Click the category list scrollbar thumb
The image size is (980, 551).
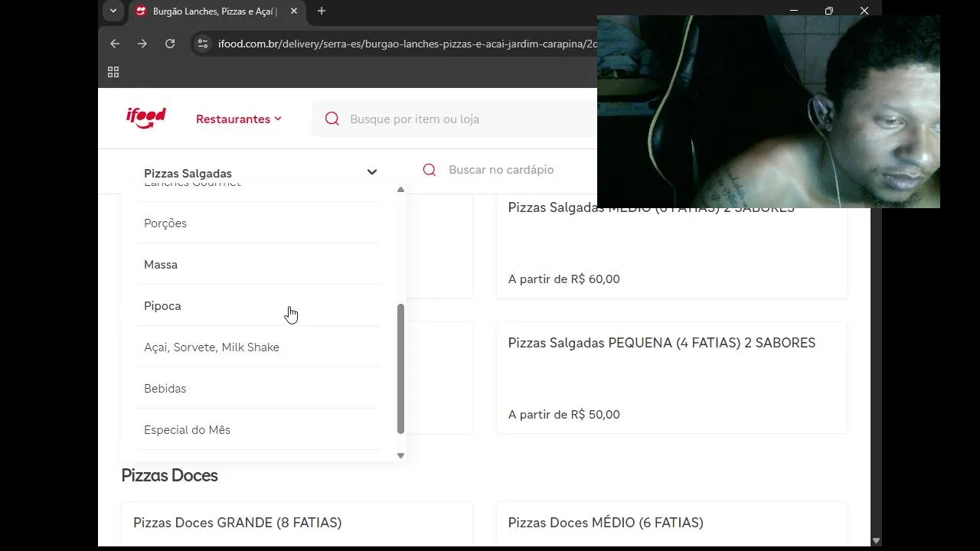[x=400, y=369]
